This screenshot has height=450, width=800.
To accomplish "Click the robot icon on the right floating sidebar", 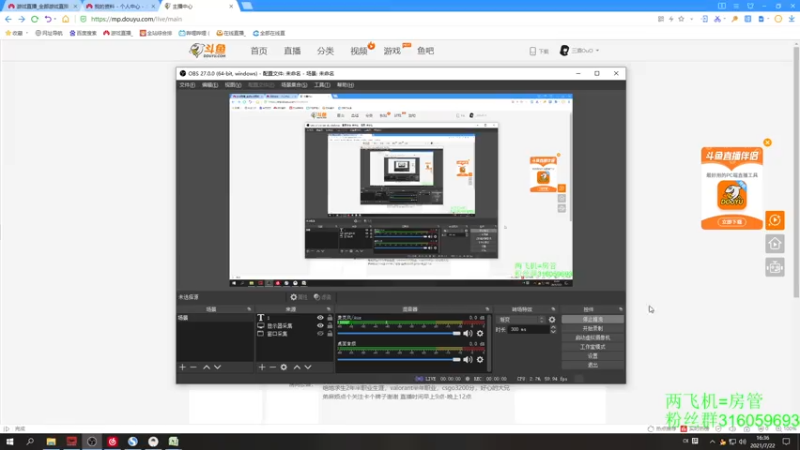I will (x=774, y=267).
